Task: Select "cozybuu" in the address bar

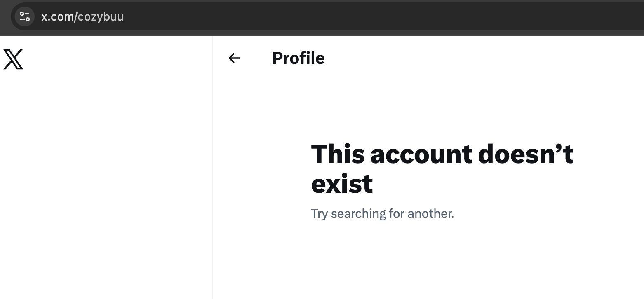Action: 101,17
